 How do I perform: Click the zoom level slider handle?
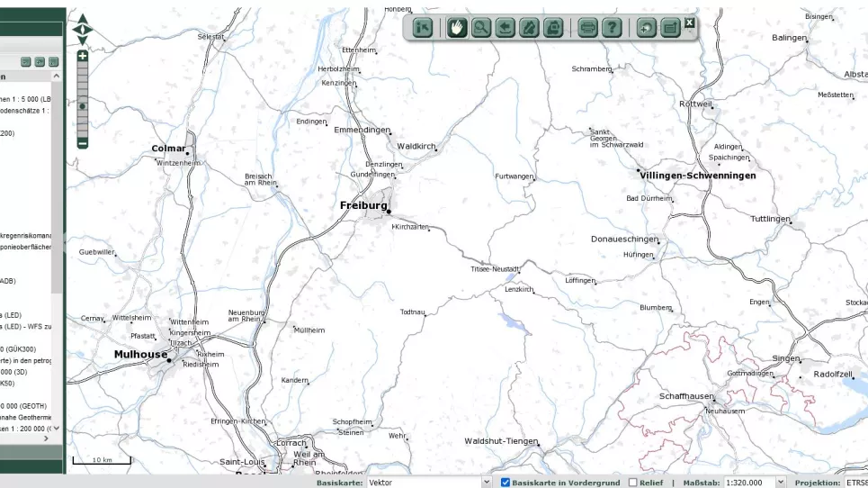click(82, 106)
